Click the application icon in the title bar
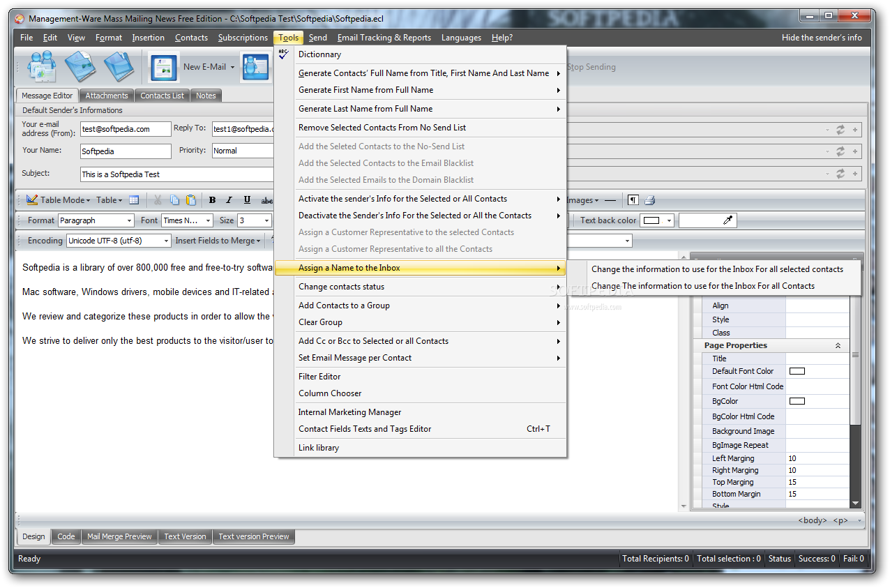 coord(20,19)
